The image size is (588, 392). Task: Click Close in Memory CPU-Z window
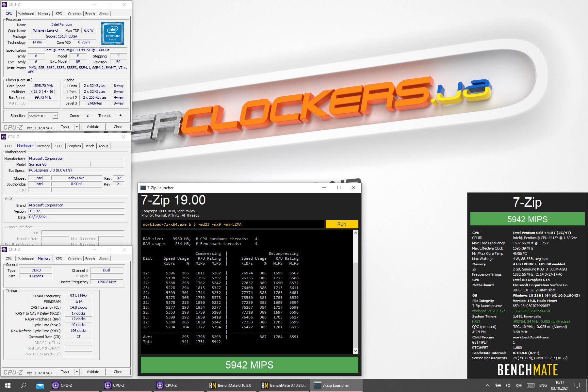[118, 372]
